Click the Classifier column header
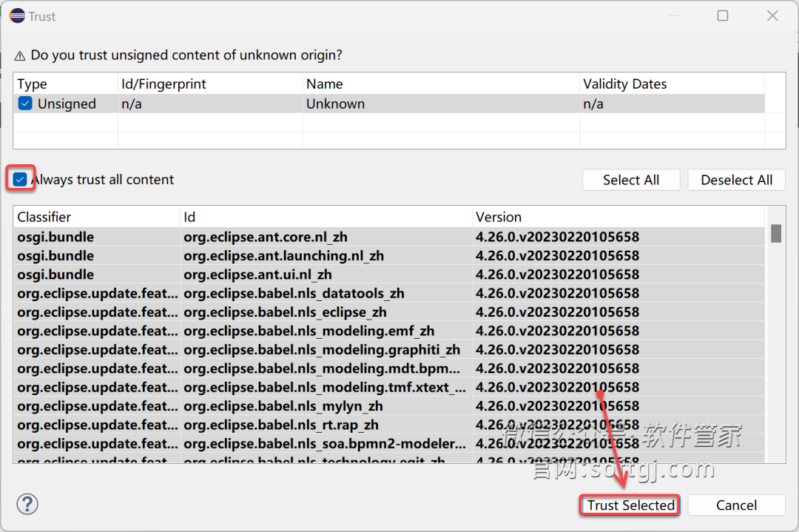The height and width of the screenshot is (532, 799). (x=97, y=217)
